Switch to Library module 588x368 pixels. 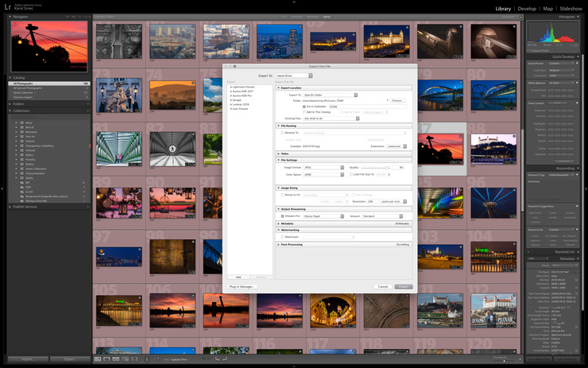pos(503,9)
